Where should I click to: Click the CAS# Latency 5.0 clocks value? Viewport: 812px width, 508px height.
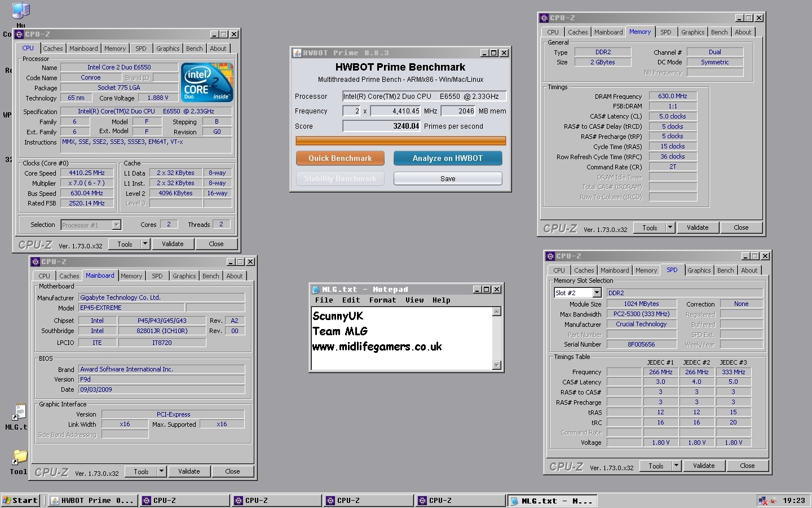(673, 116)
